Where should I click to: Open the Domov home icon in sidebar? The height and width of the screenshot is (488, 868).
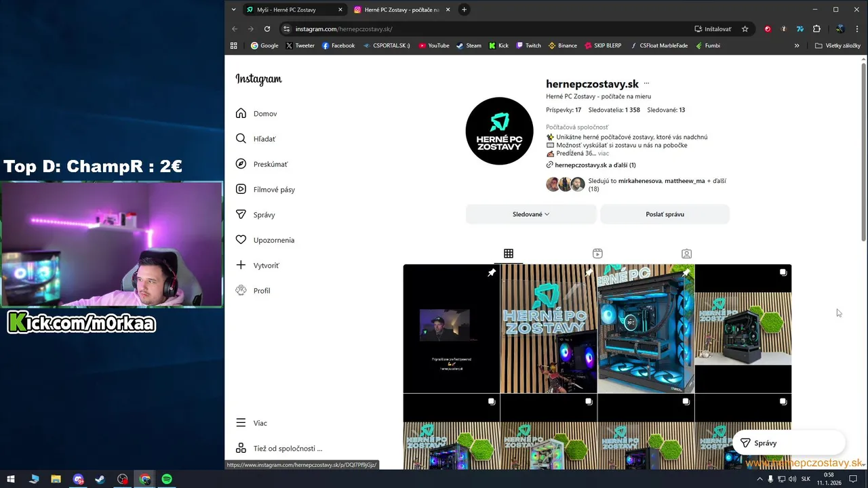click(x=241, y=113)
